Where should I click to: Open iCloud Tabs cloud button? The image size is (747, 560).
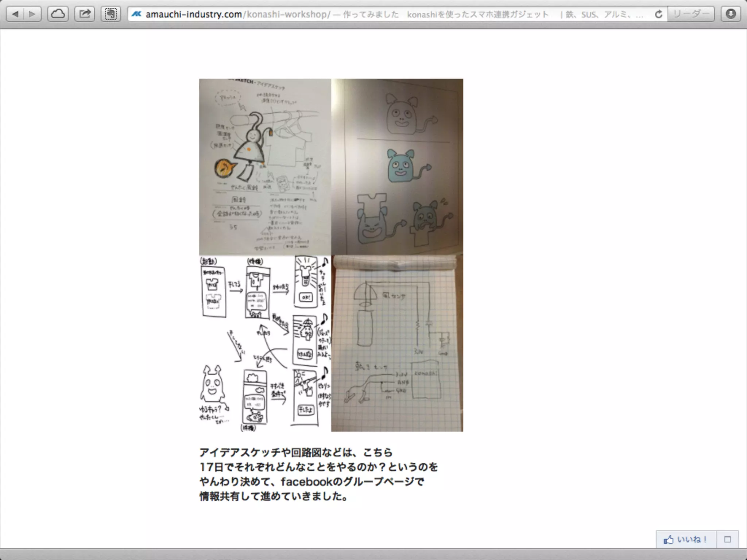click(x=58, y=14)
